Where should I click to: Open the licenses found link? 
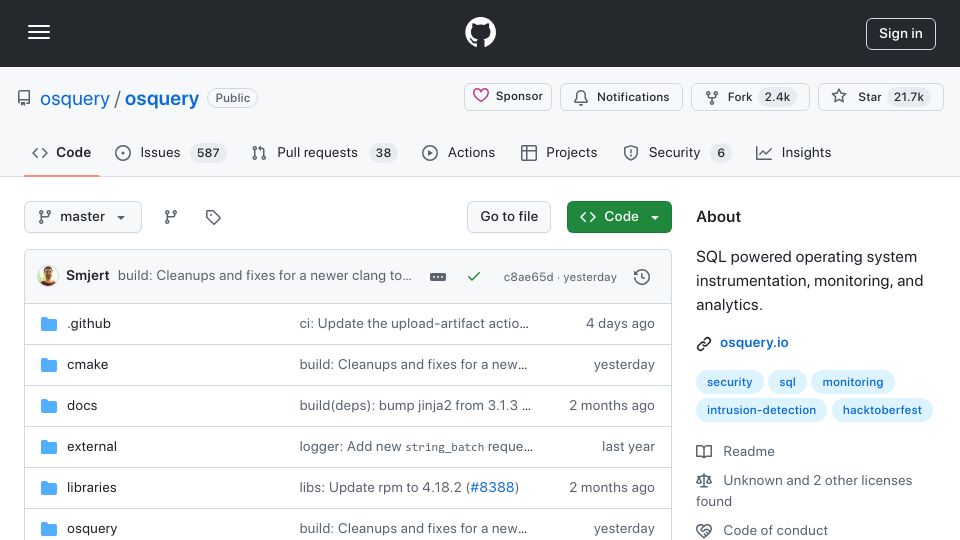(804, 490)
